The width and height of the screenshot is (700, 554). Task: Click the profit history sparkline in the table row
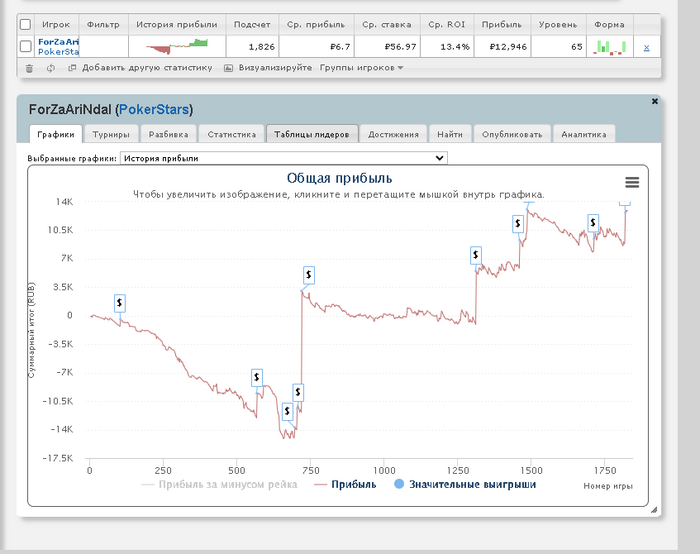(x=177, y=46)
